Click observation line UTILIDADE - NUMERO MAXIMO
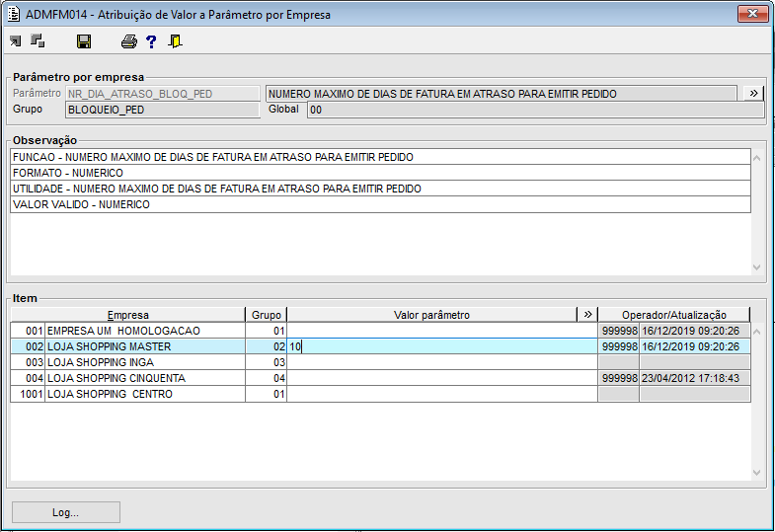775x532 pixels. click(380, 189)
